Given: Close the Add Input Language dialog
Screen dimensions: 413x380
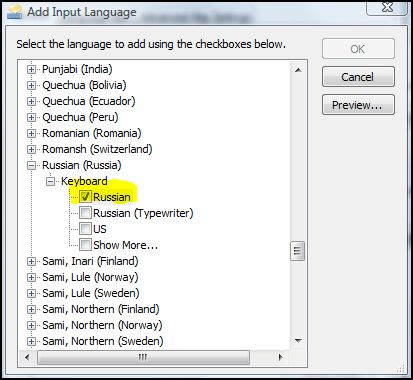Looking at the screenshot, I should click(x=387, y=7).
